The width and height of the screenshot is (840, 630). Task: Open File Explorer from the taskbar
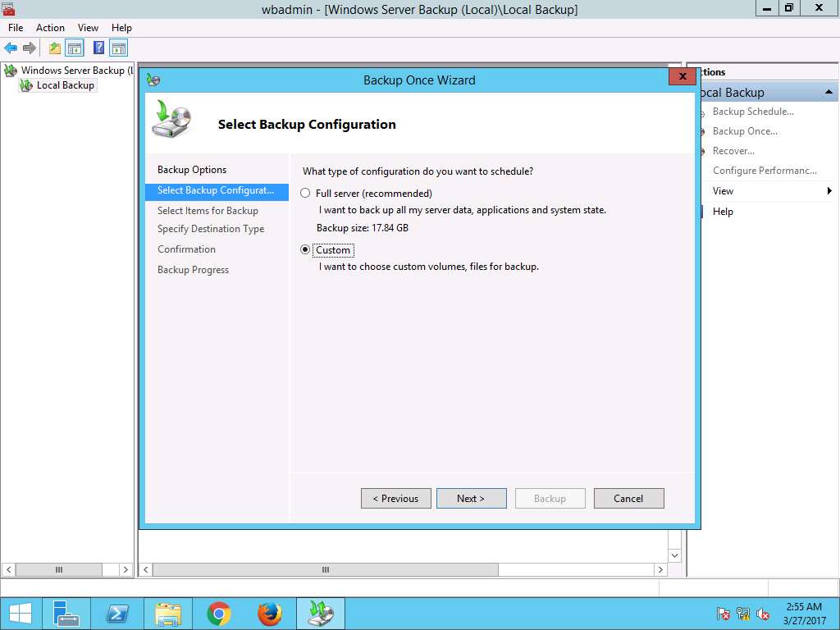tap(168, 614)
